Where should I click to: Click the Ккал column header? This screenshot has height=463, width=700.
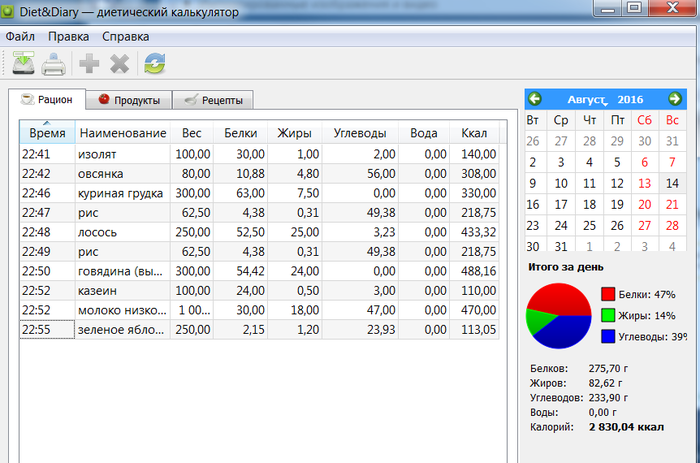474,133
